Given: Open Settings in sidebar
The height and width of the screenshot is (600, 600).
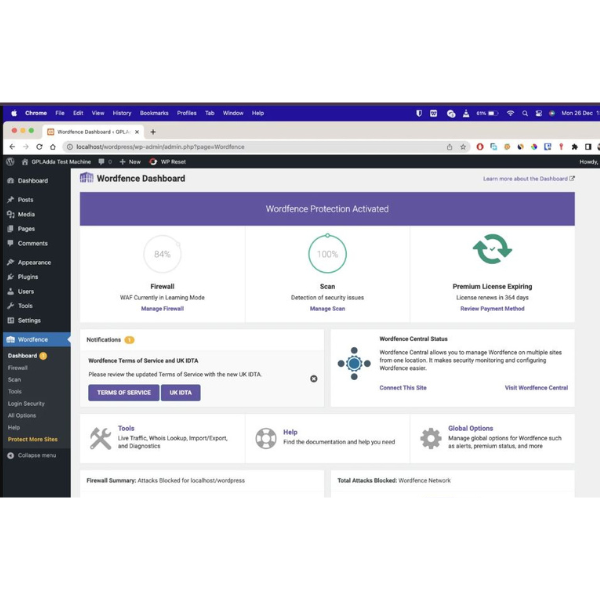Looking at the screenshot, I should point(29,321).
